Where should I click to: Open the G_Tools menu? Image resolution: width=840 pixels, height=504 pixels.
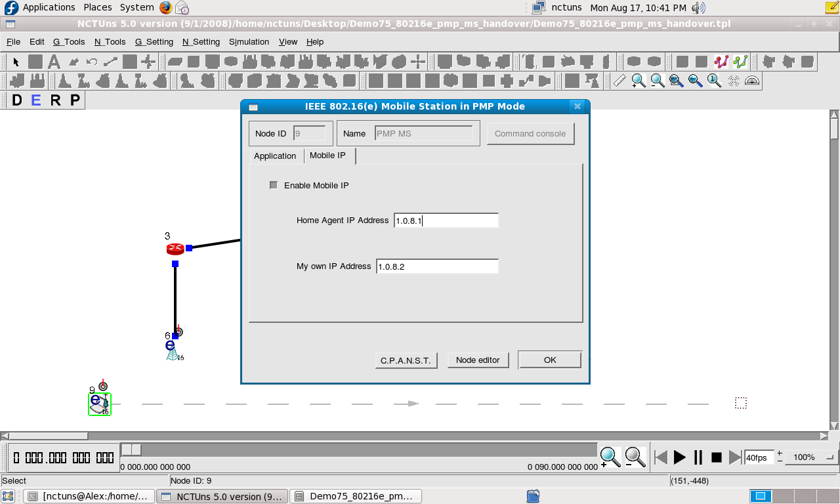click(x=69, y=41)
